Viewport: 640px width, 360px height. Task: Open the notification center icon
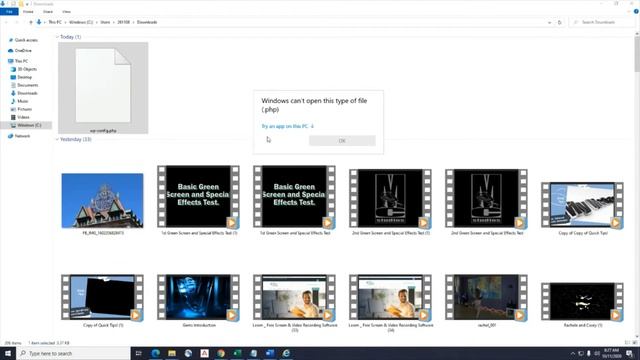(630, 353)
